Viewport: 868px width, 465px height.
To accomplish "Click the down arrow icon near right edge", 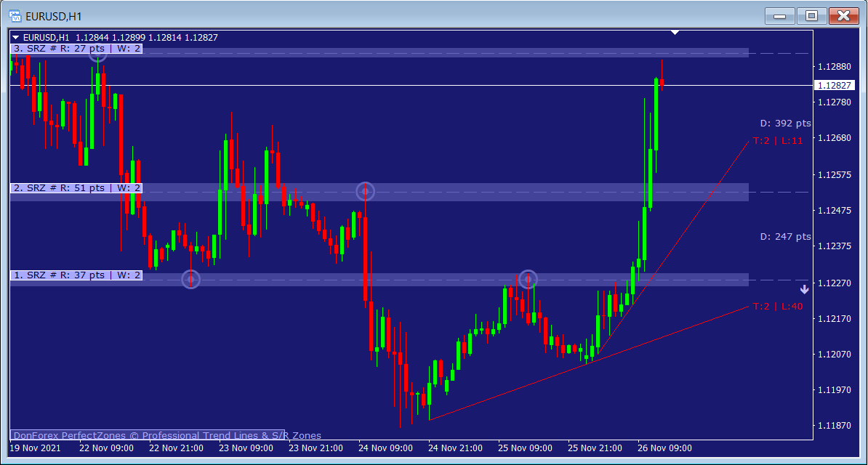I will [804, 289].
